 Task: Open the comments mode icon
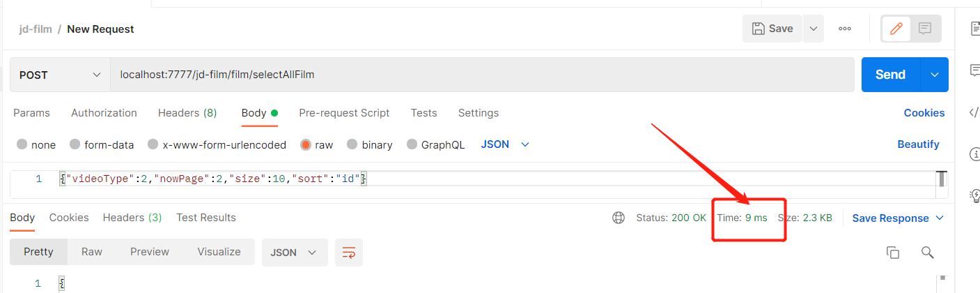point(925,29)
